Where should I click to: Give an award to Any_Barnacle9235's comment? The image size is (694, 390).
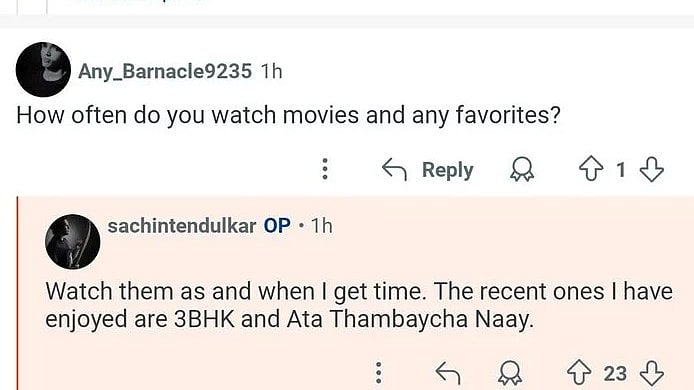pyautogui.click(x=522, y=170)
